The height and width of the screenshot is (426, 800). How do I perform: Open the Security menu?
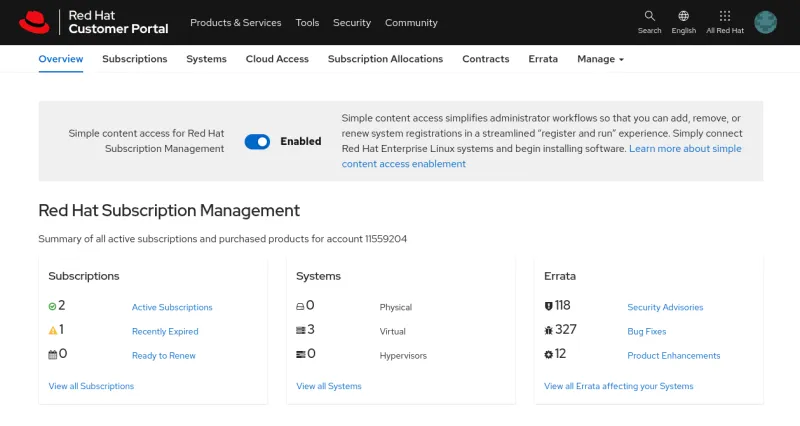352,22
